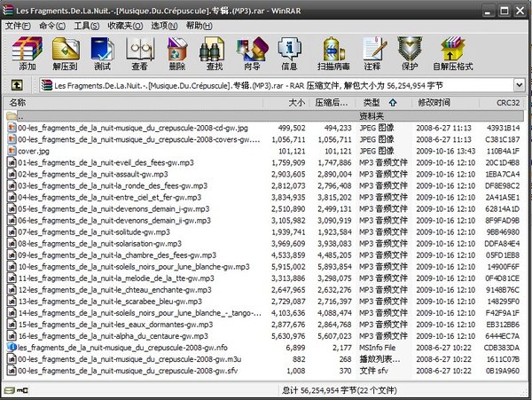Click CRC32 value 43931B14
Image resolution: width=532 pixels, height=400 pixels.
503,128
